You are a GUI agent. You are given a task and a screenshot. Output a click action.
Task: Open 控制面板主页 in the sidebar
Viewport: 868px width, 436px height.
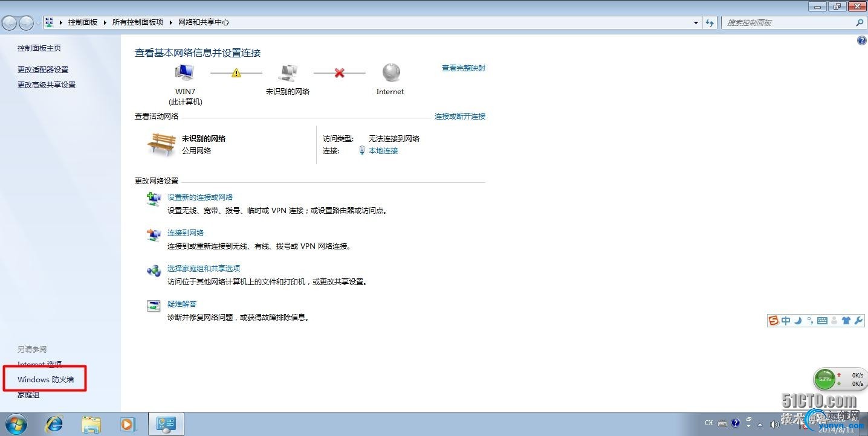point(39,48)
